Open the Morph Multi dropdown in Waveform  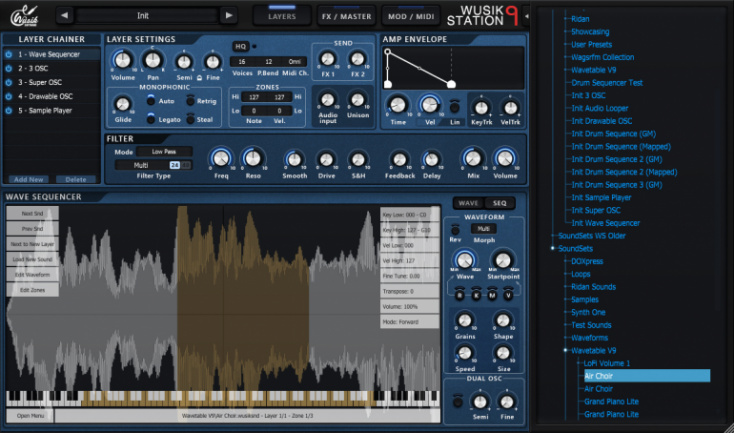482,229
